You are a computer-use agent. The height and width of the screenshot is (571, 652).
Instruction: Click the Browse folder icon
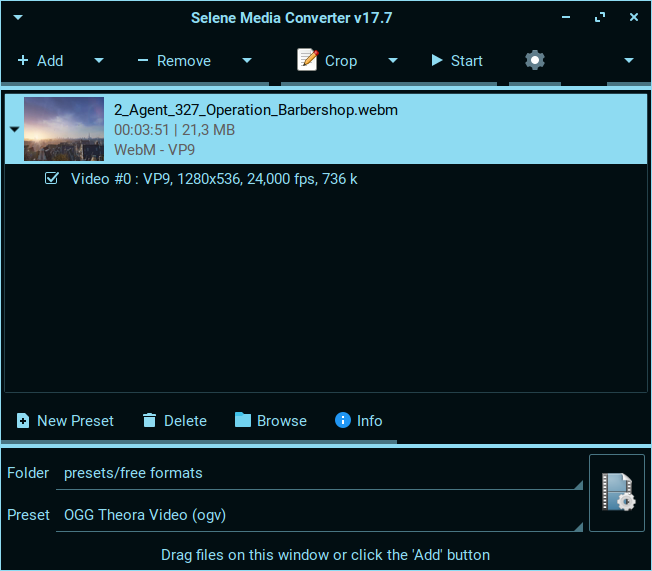point(243,420)
